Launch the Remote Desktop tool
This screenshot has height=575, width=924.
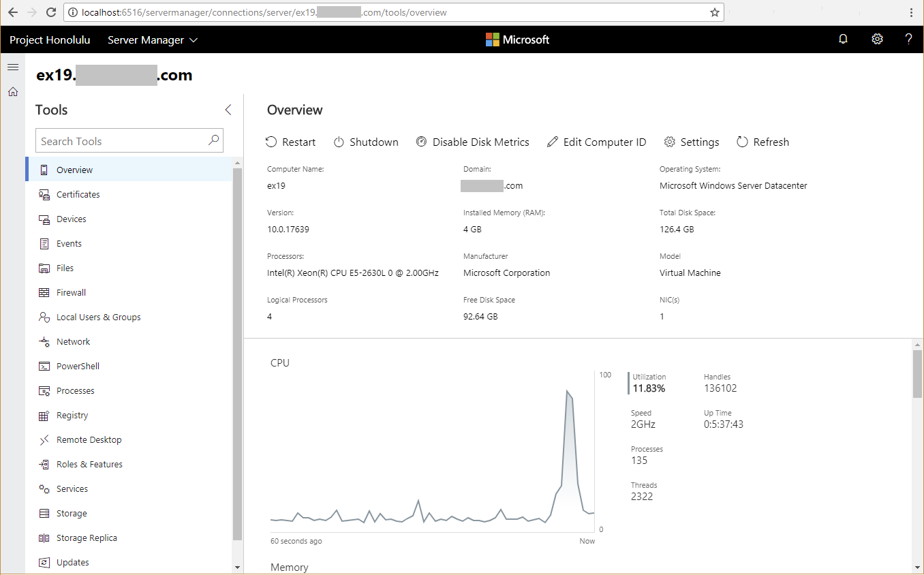click(87, 439)
